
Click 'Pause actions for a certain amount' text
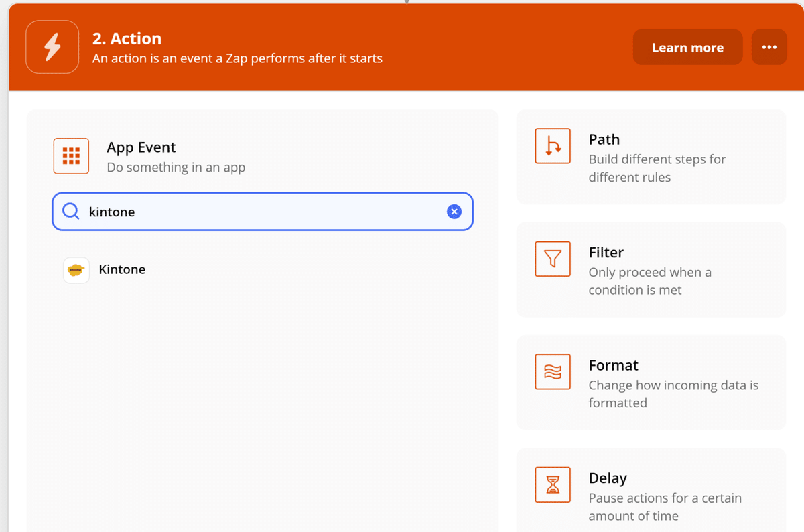[665, 507]
